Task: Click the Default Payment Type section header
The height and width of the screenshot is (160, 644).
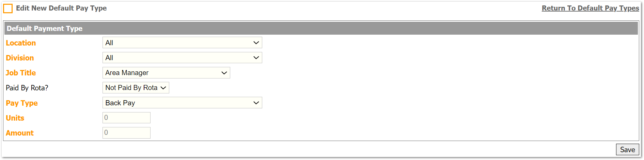Action: coord(45,29)
